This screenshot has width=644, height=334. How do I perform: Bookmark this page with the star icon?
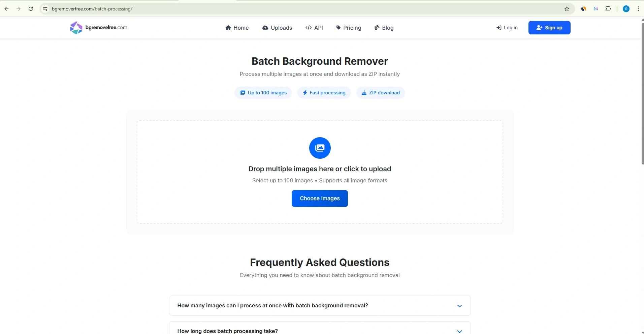(567, 9)
